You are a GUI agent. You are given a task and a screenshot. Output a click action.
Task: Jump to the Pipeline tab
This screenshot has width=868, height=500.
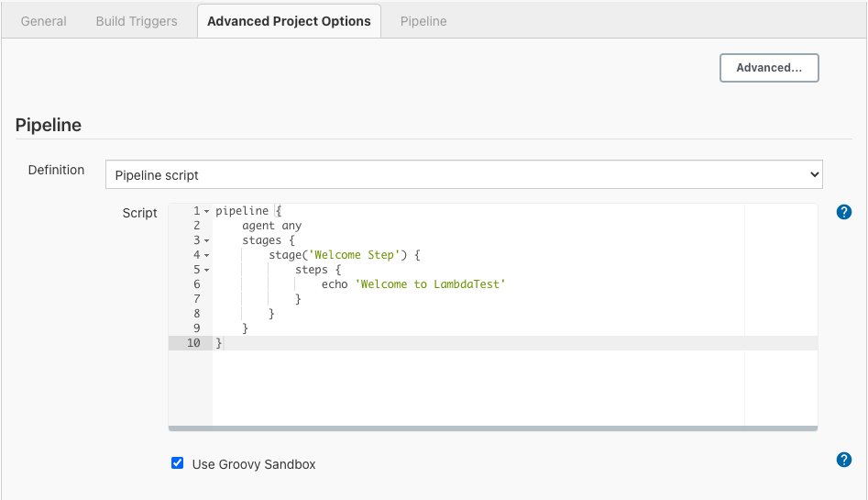(423, 21)
